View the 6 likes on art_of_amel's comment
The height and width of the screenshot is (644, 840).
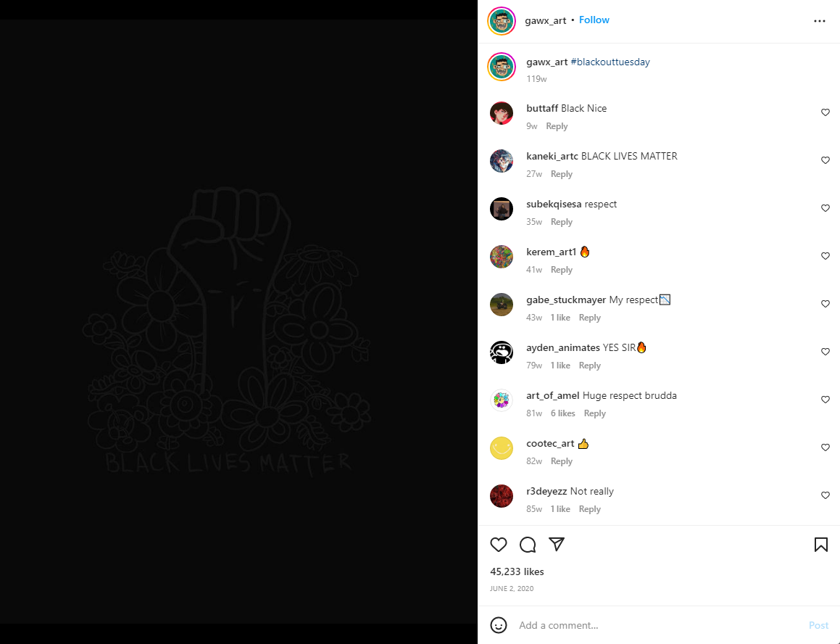(x=562, y=413)
